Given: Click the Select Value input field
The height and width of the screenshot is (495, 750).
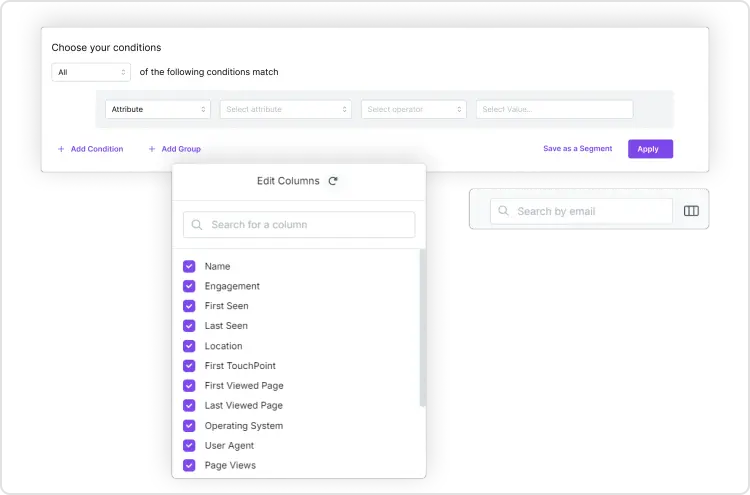Looking at the screenshot, I should (554, 109).
